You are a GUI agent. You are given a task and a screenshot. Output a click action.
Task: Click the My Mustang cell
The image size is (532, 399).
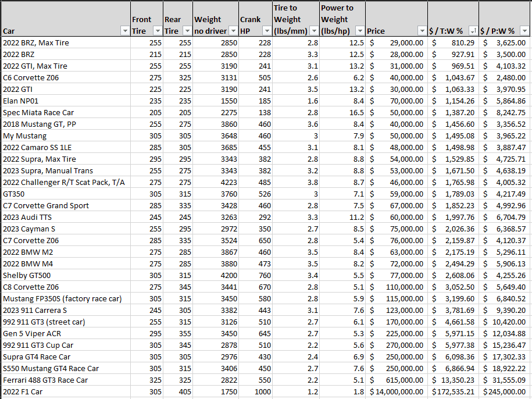point(66,136)
